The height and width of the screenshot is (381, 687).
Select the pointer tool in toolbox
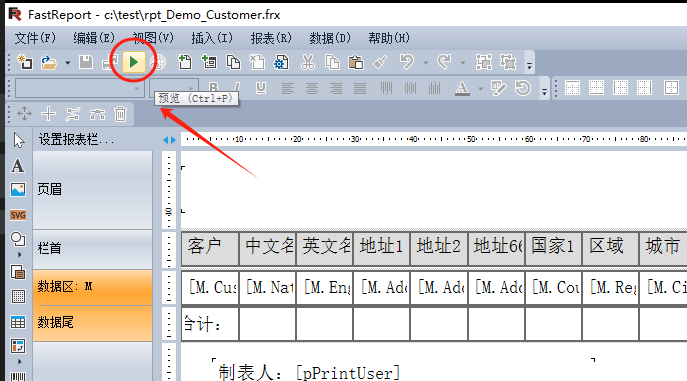click(x=18, y=141)
